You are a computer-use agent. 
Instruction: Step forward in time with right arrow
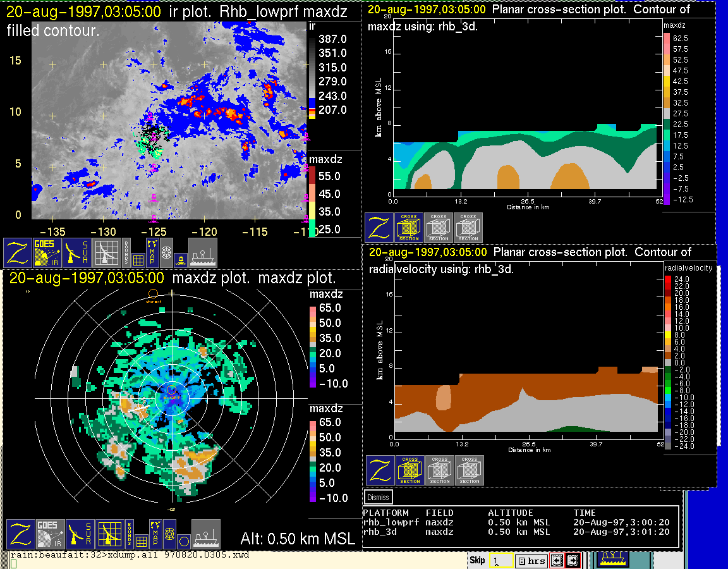(x=573, y=560)
